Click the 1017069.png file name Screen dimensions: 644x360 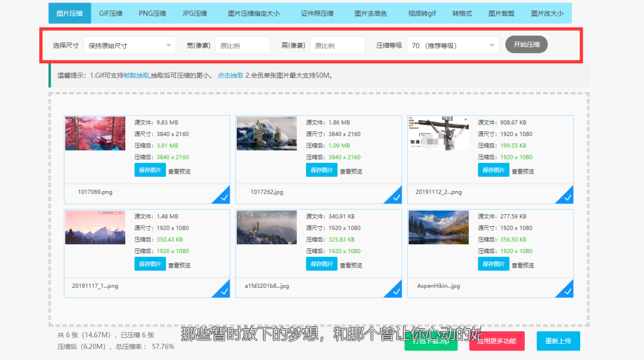pyautogui.click(x=95, y=192)
